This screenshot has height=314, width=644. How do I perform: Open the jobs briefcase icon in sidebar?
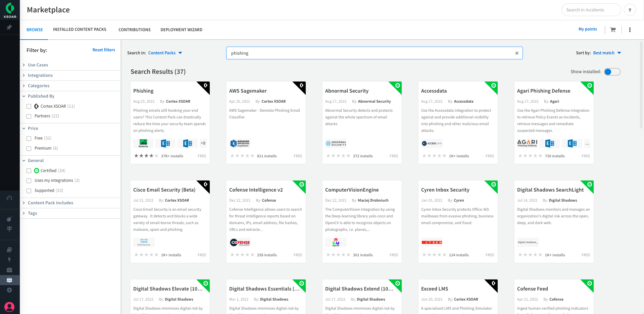[9, 270]
